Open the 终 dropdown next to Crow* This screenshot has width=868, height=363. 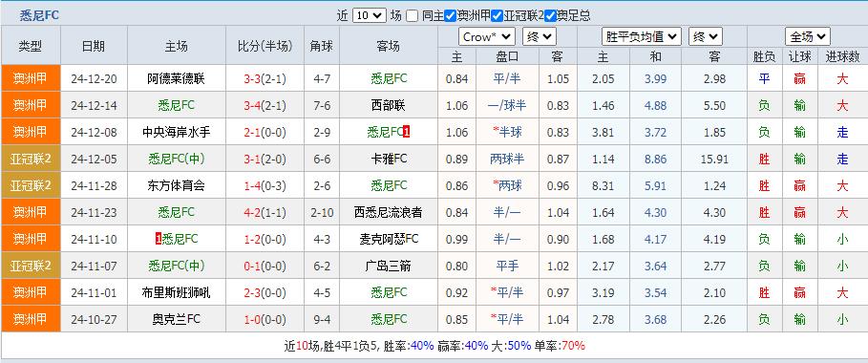coord(539,37)
